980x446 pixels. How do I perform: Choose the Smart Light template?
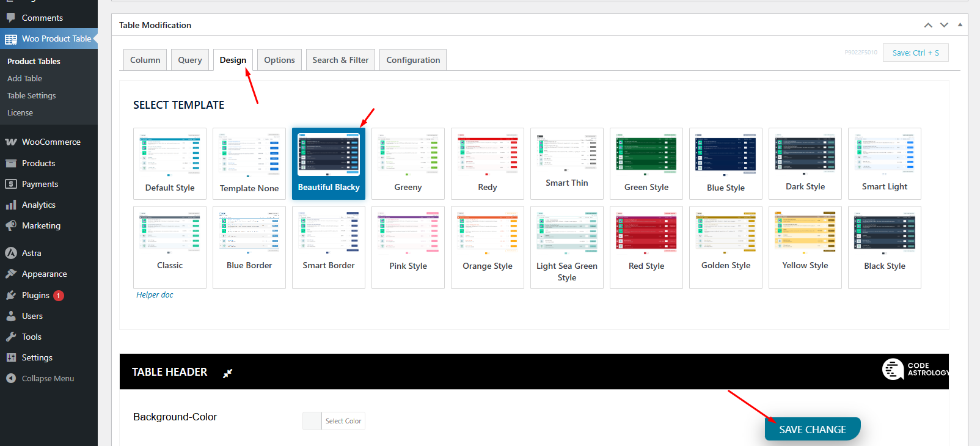pyautogui.click(x=885, y=164)
